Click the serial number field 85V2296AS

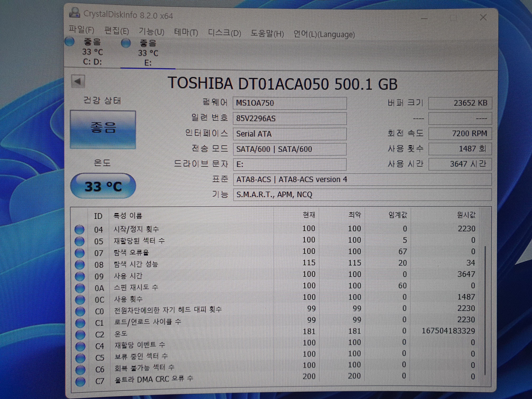[290, 118]
